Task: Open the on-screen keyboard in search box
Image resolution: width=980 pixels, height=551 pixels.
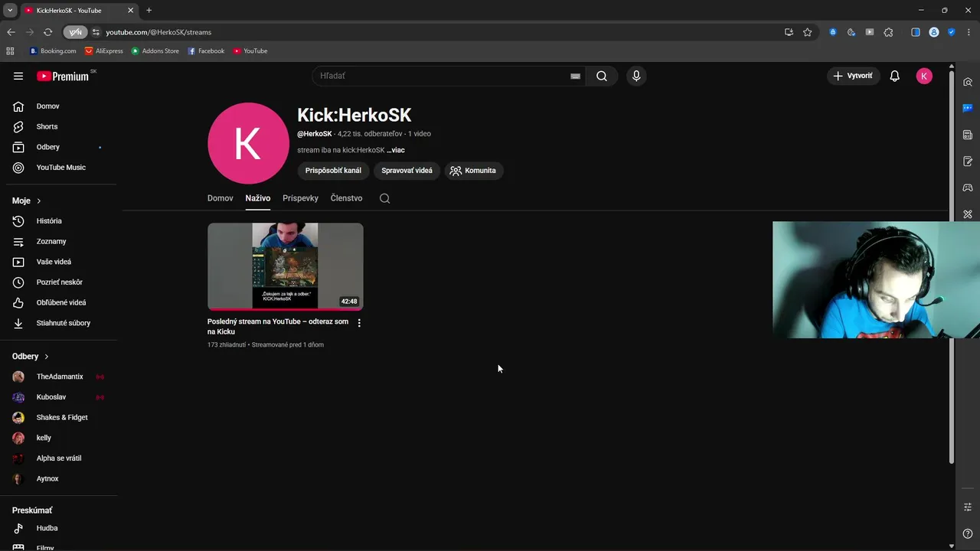Action: click(575, 76)
